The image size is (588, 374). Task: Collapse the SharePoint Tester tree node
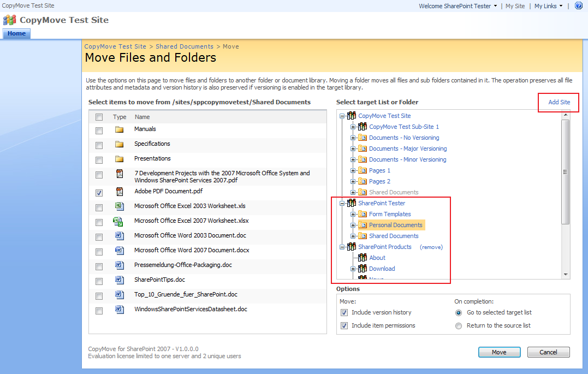[342, 203]
